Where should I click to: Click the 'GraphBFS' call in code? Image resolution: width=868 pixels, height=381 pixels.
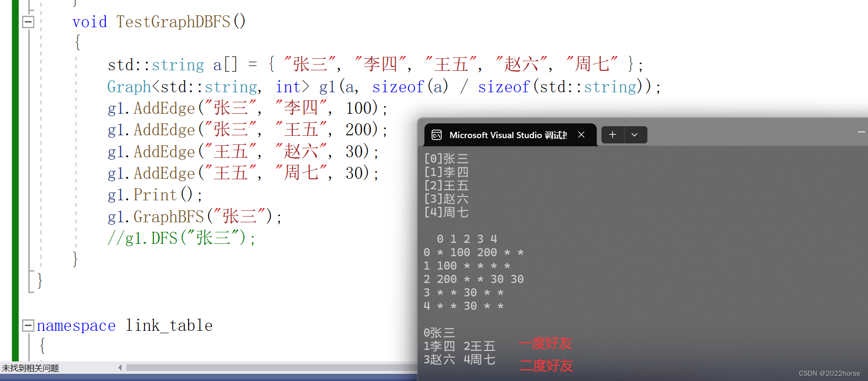pyautogui.click(x=168, y=217)
